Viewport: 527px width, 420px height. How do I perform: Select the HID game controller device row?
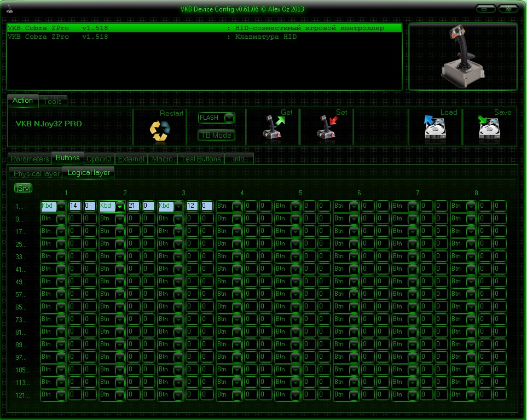[x=204, y=28]
